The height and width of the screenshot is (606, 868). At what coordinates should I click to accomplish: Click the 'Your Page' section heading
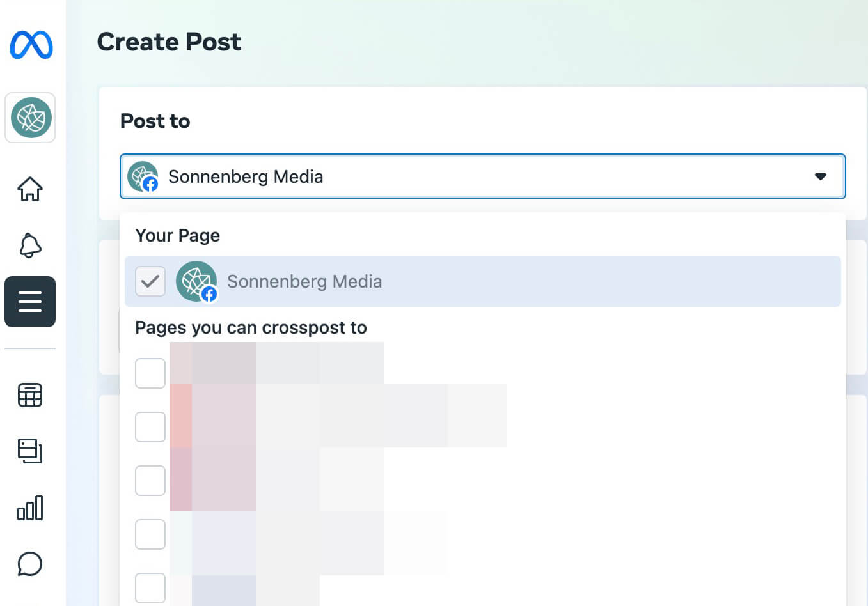click(x=177, y=235)
